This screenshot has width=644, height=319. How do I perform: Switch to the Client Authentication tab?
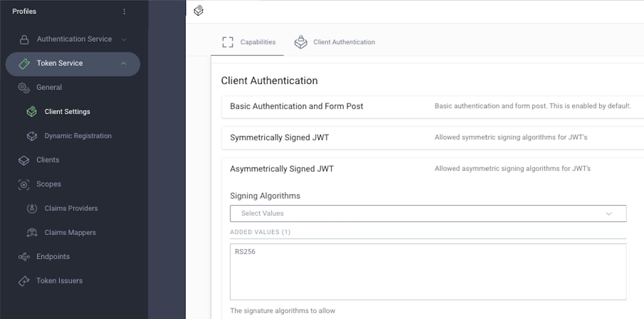(335, 42)
